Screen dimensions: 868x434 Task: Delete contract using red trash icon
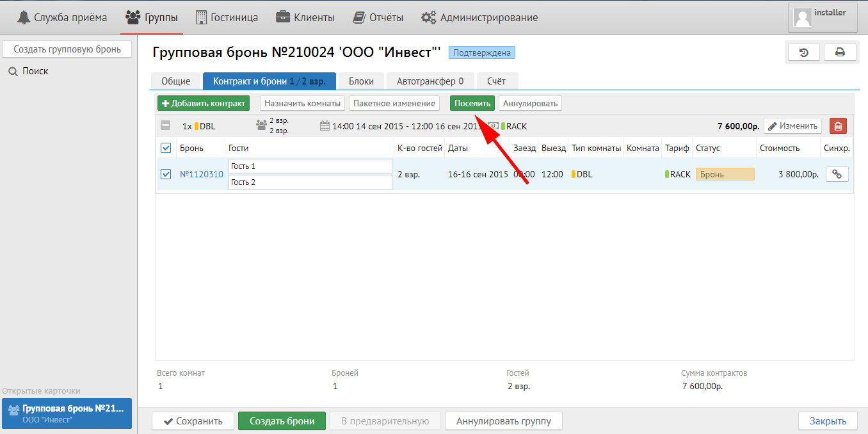click(838, 126)
